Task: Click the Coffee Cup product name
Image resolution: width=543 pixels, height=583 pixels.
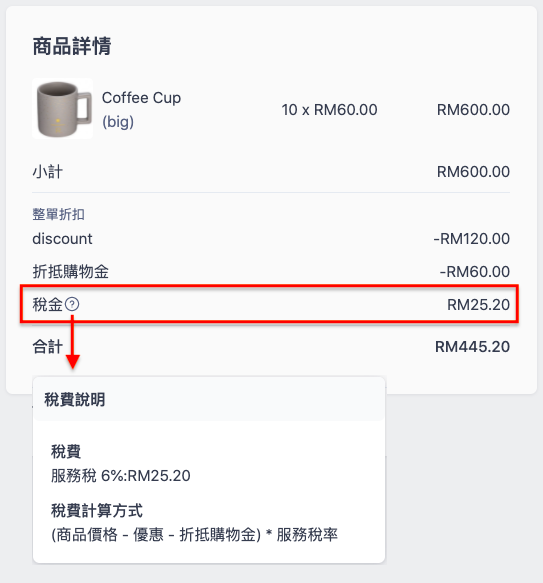Action: coord(141,98)
